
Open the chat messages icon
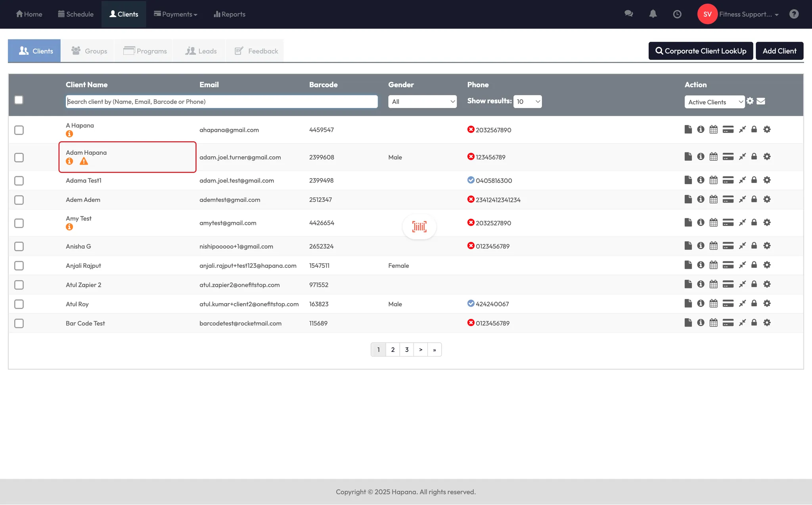(x=628, y=14)
